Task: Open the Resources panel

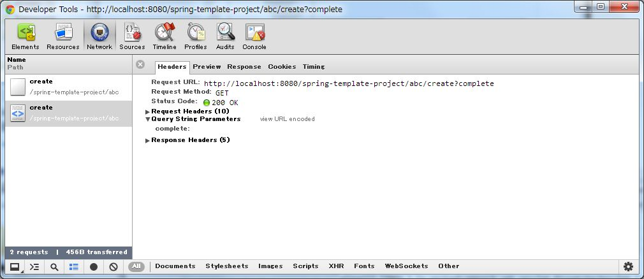Action: (63, 36)
